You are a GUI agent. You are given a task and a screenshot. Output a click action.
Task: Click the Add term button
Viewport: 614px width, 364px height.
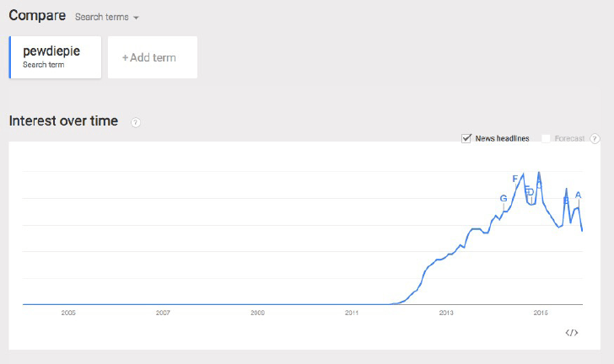pos(153,57)
